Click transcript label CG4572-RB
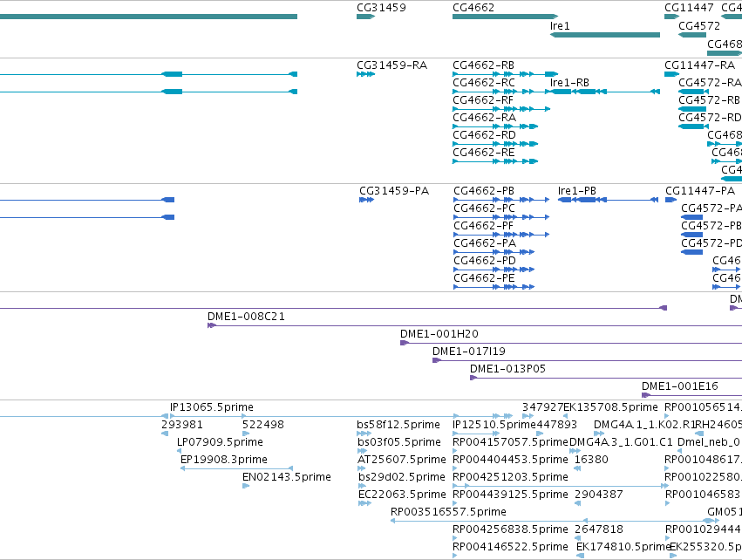The image size is (742, 560). point(710,100)
